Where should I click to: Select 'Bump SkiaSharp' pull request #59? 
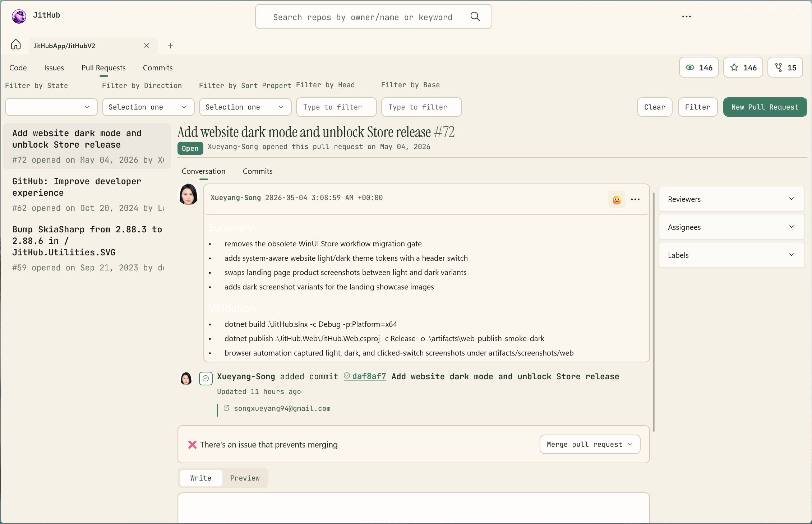pos(87,248)
